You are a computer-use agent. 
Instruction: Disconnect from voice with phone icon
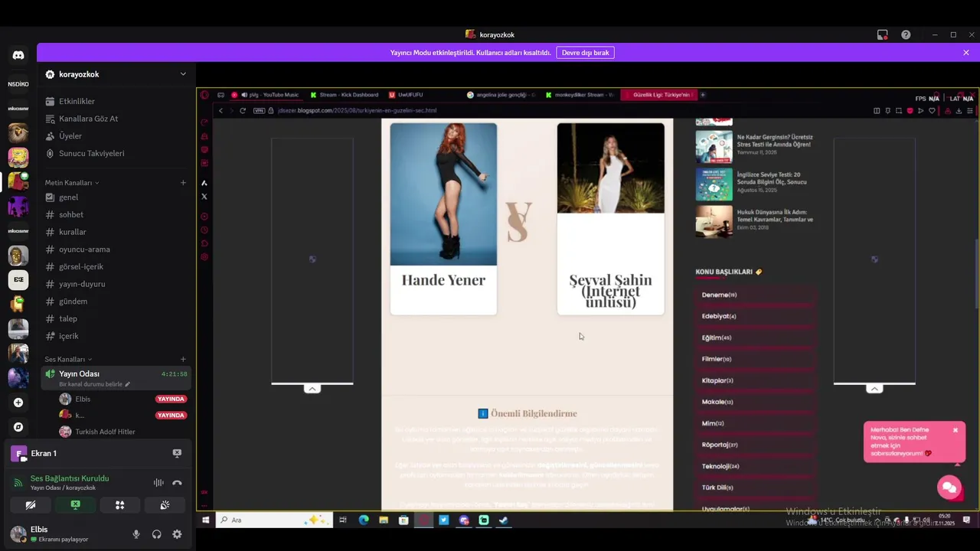pyautogui.click(x=177, y=483)
